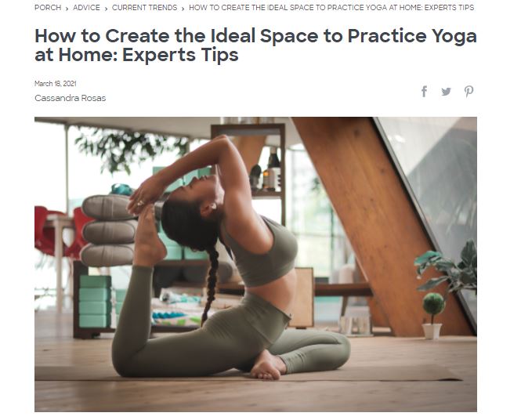Click the chevron after CURRENT TRENDS breadcrumb
The image size is (521, 420).
183,9
